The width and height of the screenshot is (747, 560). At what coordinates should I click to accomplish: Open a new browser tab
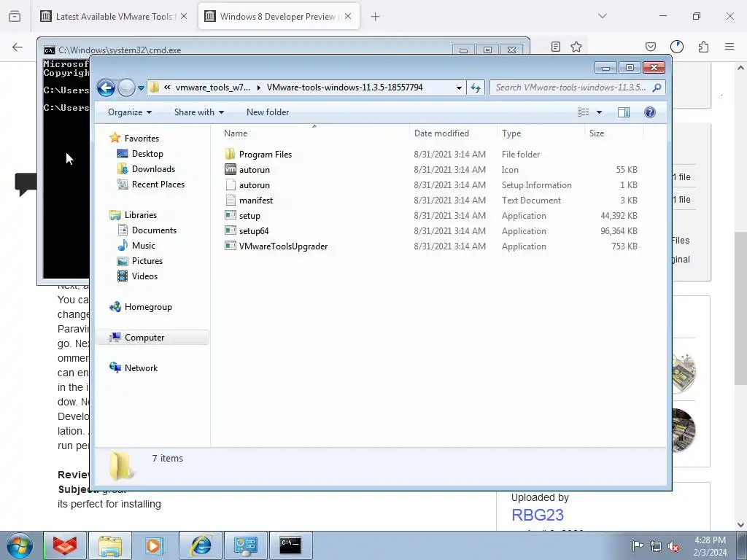[x=376, y=17]
